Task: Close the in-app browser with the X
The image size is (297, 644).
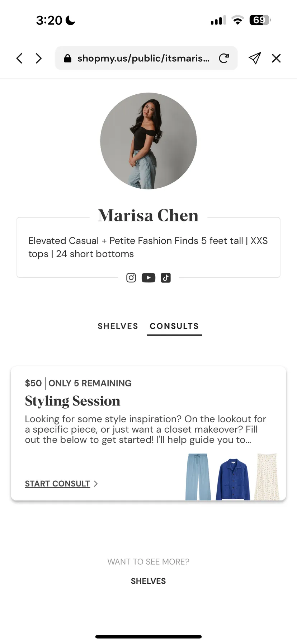Action: [x=276, y=58]
